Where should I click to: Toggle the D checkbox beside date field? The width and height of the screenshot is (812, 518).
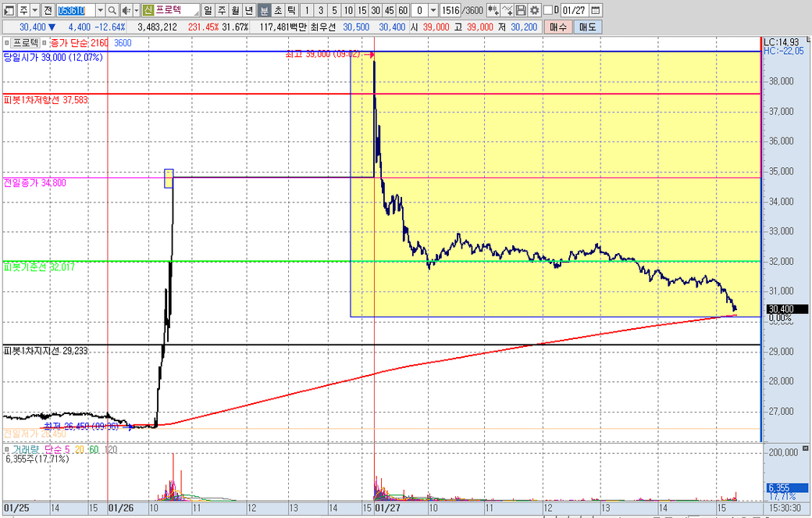(x=549, y=10)
